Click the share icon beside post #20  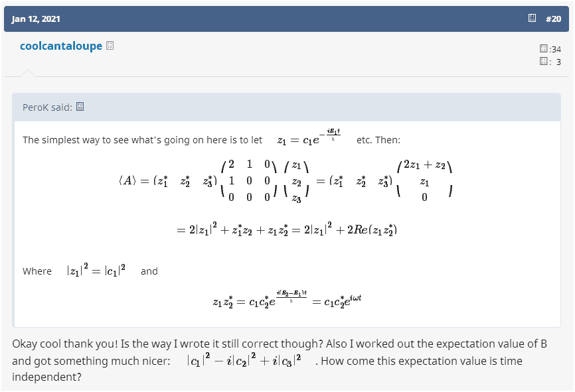click(x=532, y=19)
